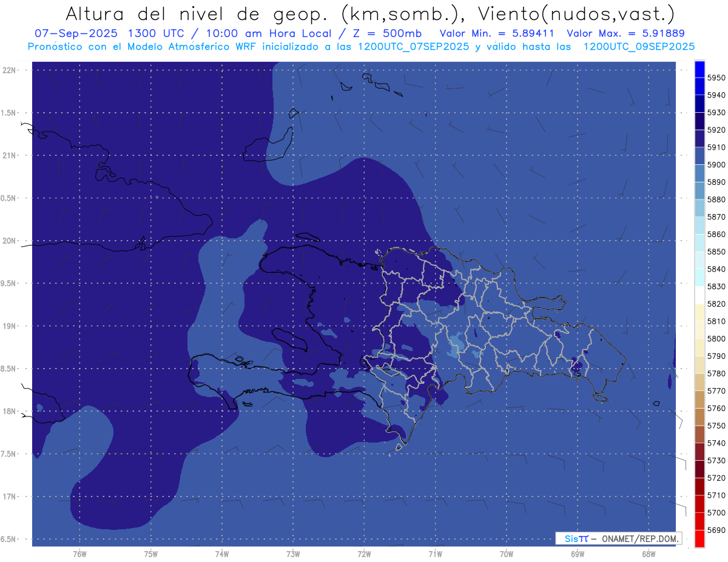
Task: Pick the pale yellow swatch between 5820 and 5810
Action: tap(699, 312)
